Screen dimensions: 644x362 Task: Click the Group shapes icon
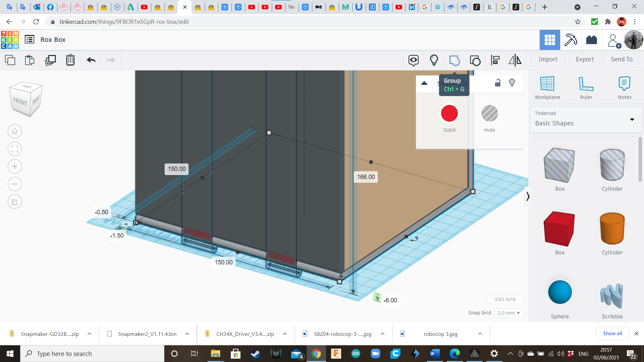(x=454, y=60)
